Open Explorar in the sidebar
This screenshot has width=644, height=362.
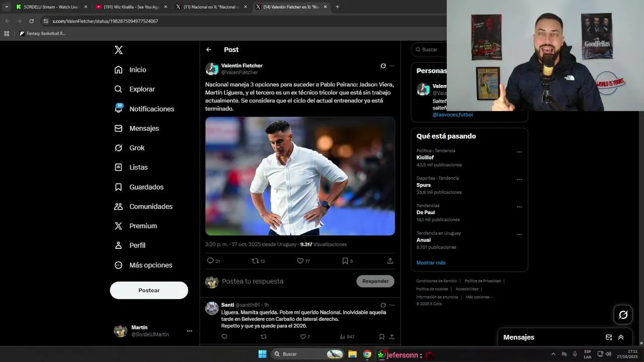134,89
